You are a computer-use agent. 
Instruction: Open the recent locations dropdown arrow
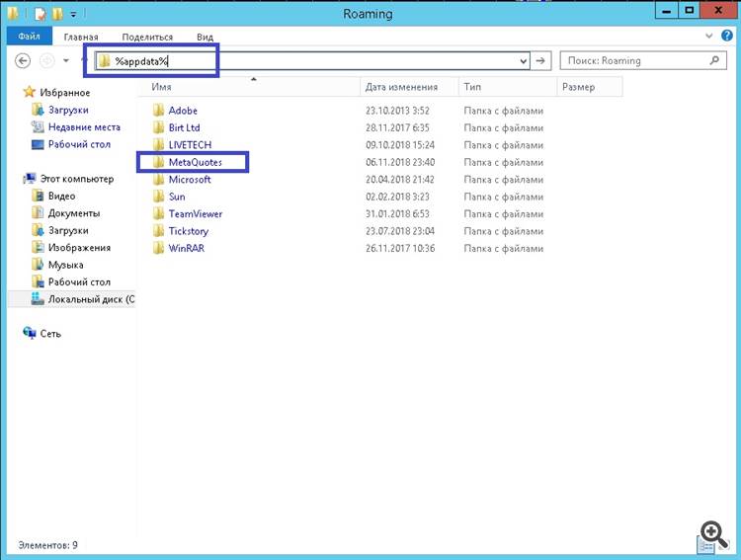(66, 60)
